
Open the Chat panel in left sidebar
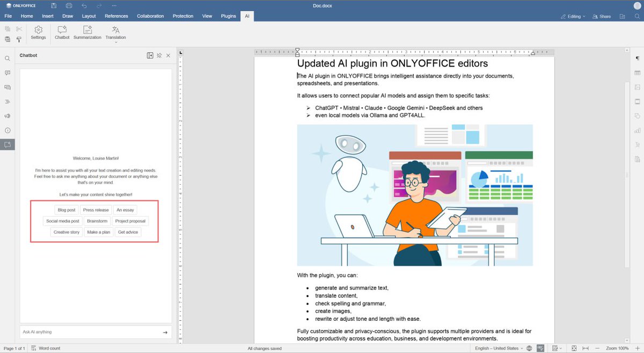point(8,87)
